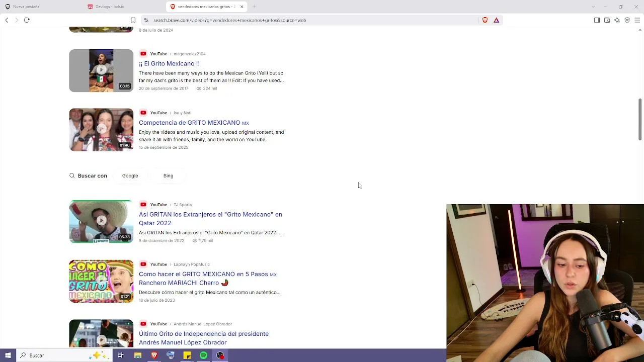This screenshot has width=644, height=362.
Task: Select the vendedores mexicanos gritos tab
Action: point(206,7)
